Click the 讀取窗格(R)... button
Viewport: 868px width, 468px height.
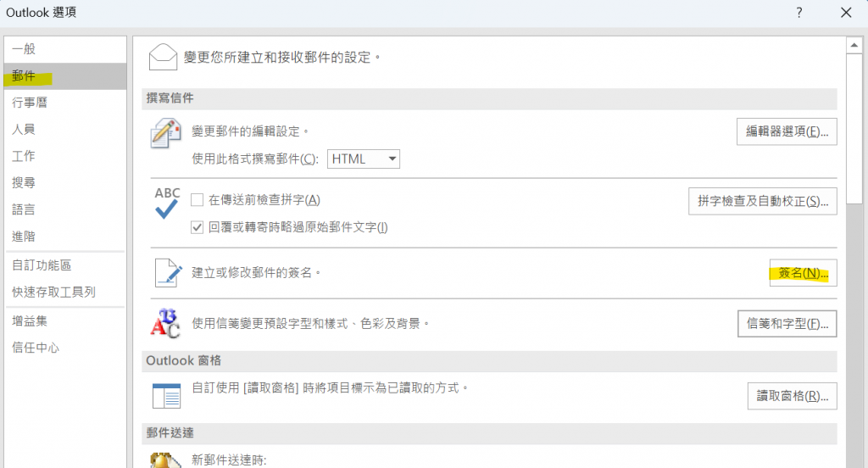tap(793, 396)
